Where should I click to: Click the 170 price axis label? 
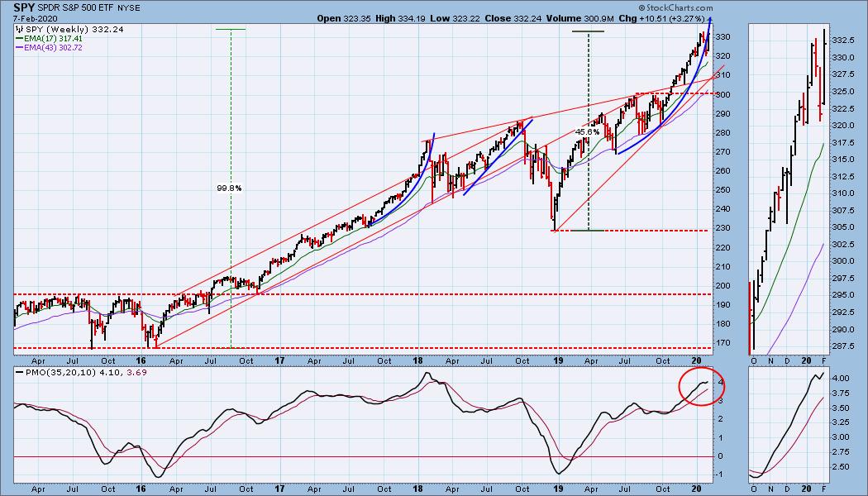(722, 343)
